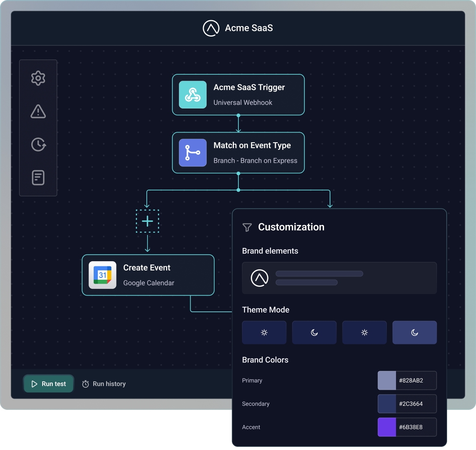The height and width of the screenshot is (450, 476).
Task: Click the Primary color swatch
Action: point(387,380)
